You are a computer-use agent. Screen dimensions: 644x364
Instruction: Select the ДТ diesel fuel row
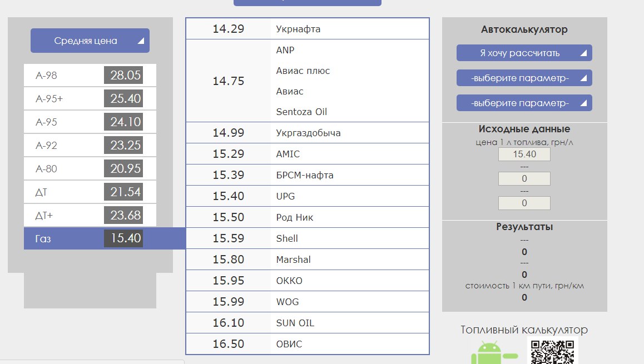point(90,192)
